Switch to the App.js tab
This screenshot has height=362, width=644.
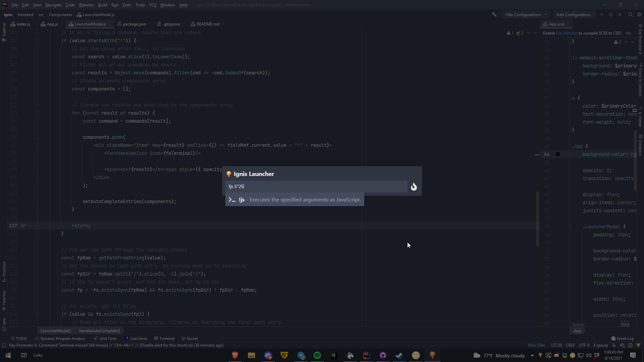point(52,24)
